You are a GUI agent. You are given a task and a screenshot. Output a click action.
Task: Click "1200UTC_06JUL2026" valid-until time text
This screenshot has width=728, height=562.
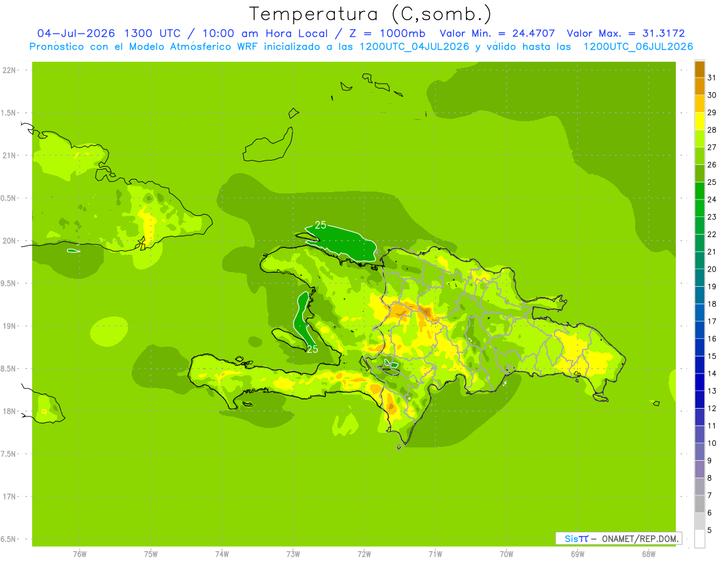tap(638, 47)
